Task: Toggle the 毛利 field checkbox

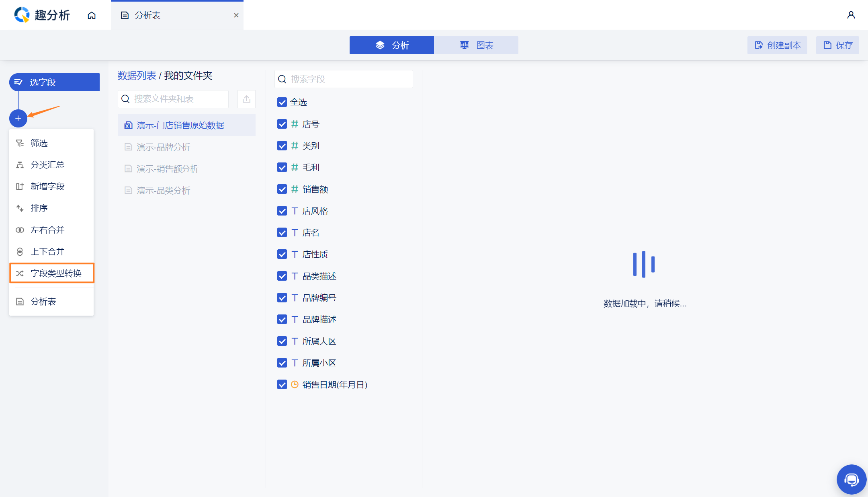Action: coord(282,167)
